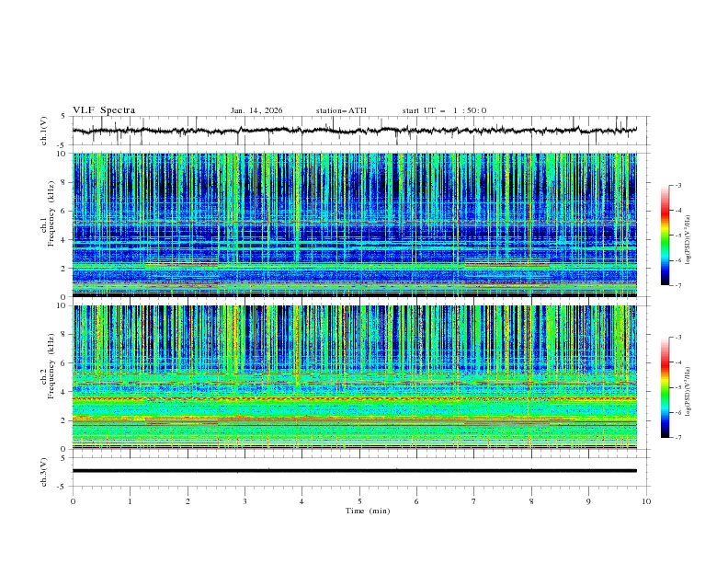Select the Jan. 14, 2026 date text
Screen dimensions: 728x563
256,110
